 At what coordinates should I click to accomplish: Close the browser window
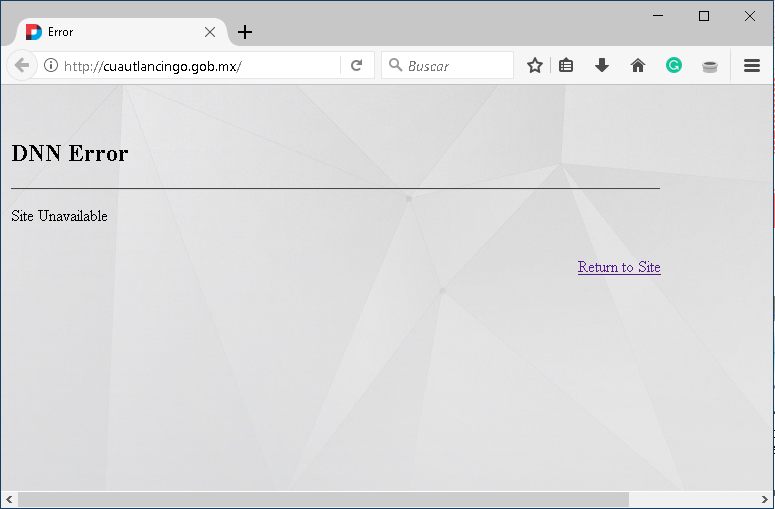[749, 16]
